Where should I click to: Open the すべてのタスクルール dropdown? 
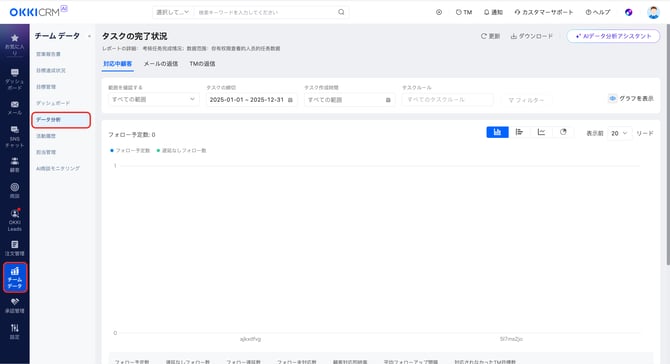click(x=447, y=100)
